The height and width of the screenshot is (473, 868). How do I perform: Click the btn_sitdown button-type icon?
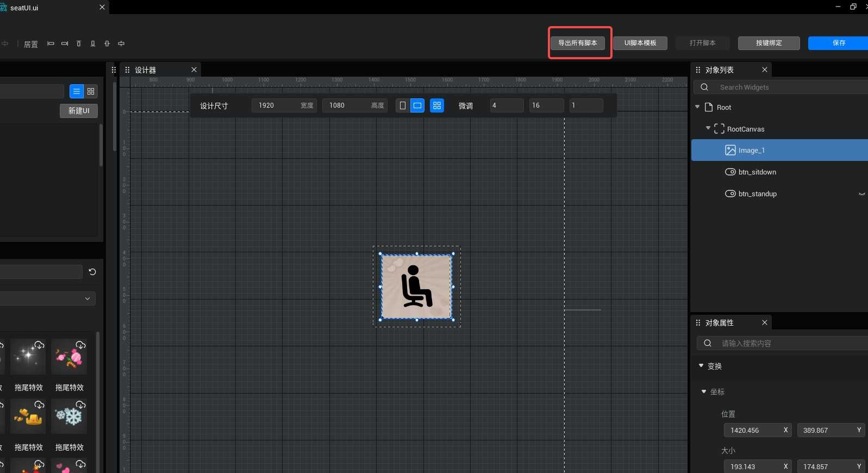coord(730,172)
